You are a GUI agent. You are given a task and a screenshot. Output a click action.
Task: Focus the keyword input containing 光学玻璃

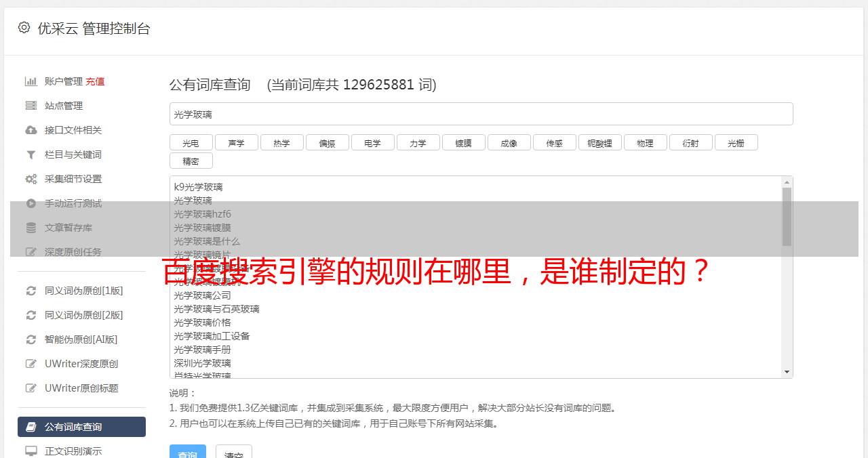point(481,114)
